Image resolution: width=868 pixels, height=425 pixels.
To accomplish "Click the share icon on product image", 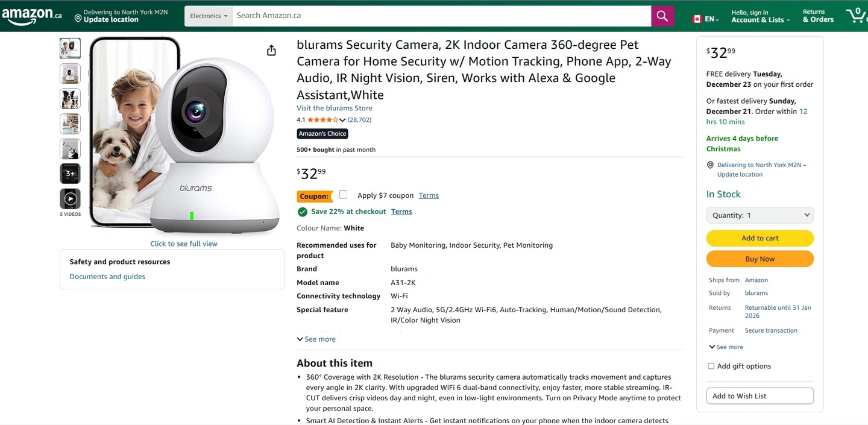I will pos(271,51).
